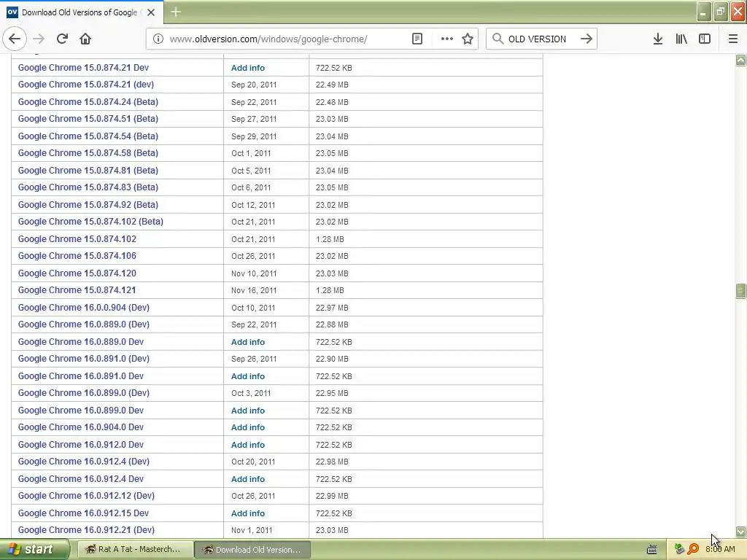The width and height of the screenshot is (747, 560).
Task: Toggle the sidebar view
Action: (705, 39)
